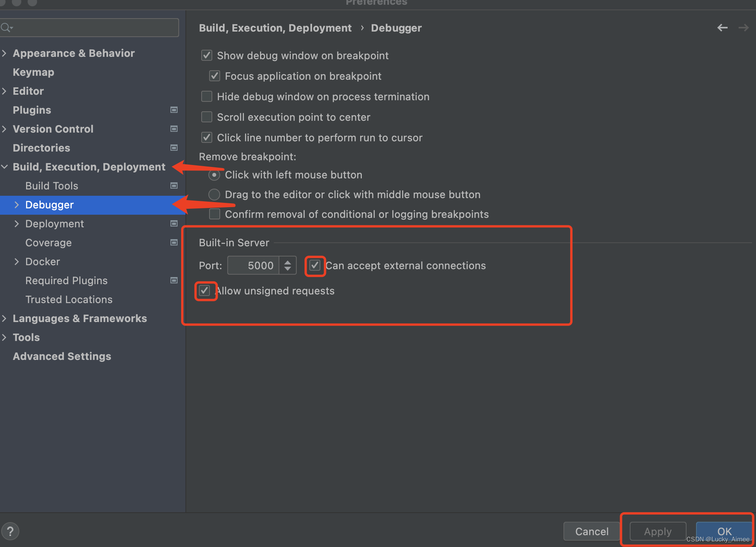Expand the Debugger tree item

(x=17, y=205)
